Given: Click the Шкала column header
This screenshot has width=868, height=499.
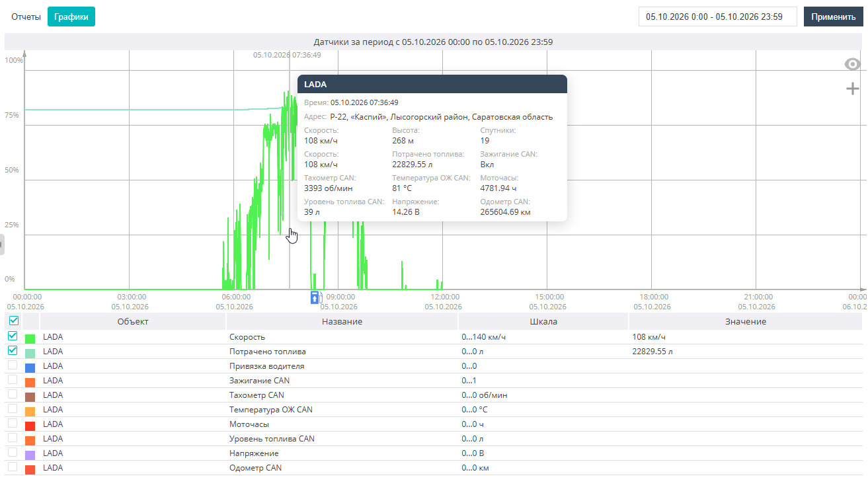Looking at the screenshot, I should [543, 321].
